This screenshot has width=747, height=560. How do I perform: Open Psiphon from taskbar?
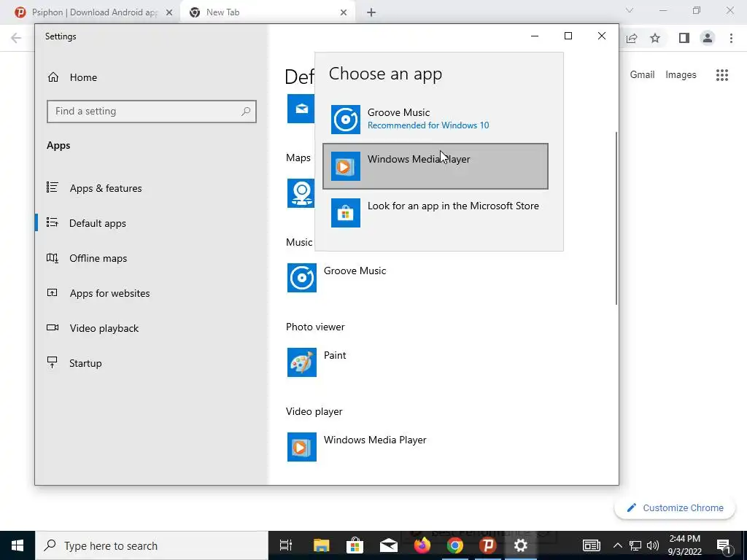[x=488, y=545]
